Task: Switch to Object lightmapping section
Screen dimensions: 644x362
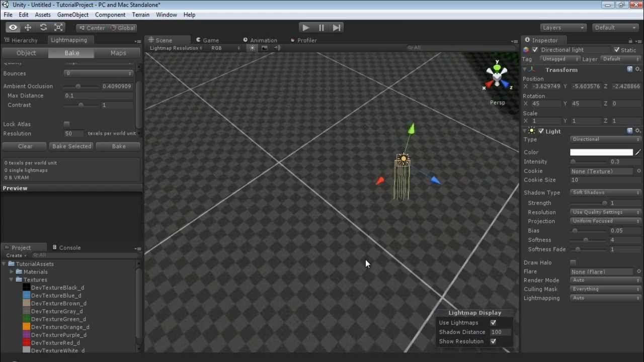Action: coord(26,53)
